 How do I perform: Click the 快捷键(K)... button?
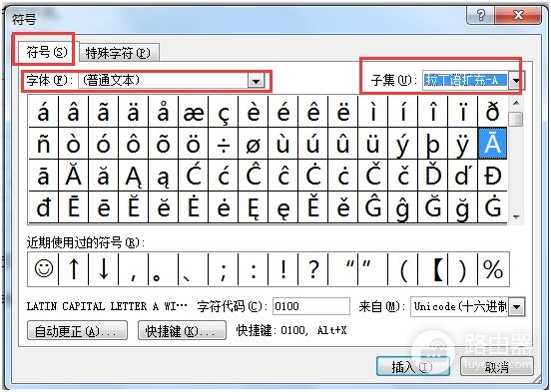click(x=182, y=330)
